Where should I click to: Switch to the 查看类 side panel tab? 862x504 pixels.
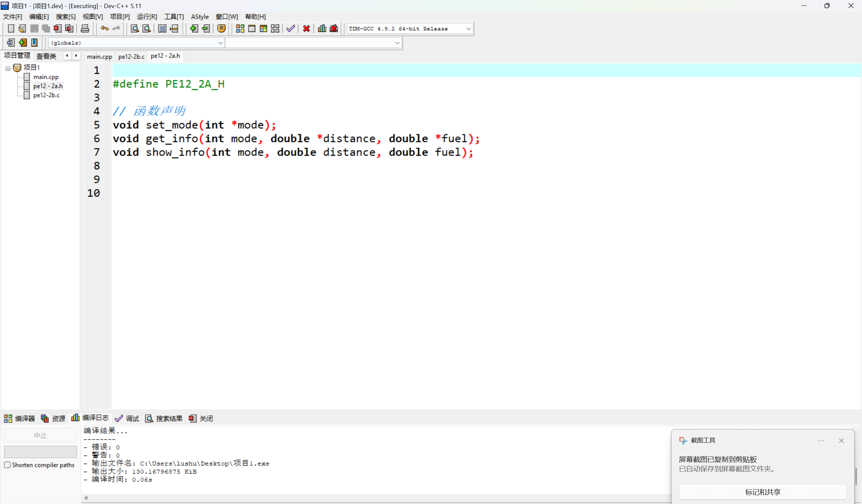click(x=46, y=56)
